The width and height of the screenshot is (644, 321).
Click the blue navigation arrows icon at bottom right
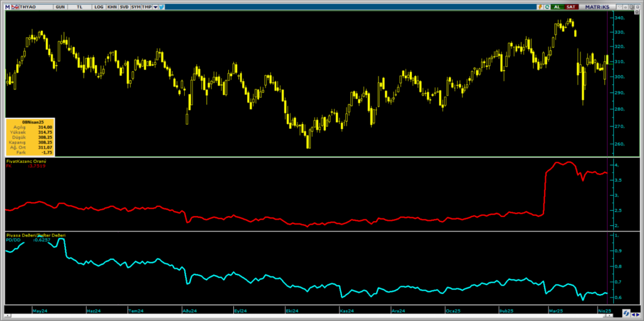[626, 313]
